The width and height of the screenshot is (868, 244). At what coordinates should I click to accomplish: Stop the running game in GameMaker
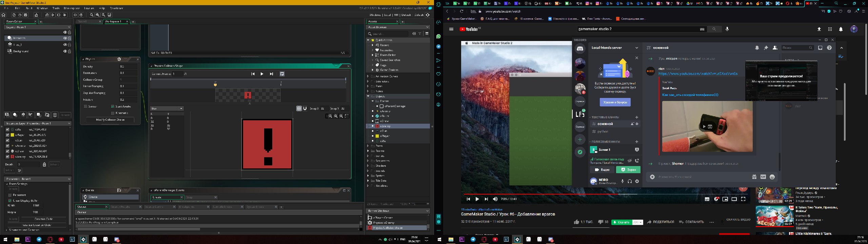pos(59,15)
